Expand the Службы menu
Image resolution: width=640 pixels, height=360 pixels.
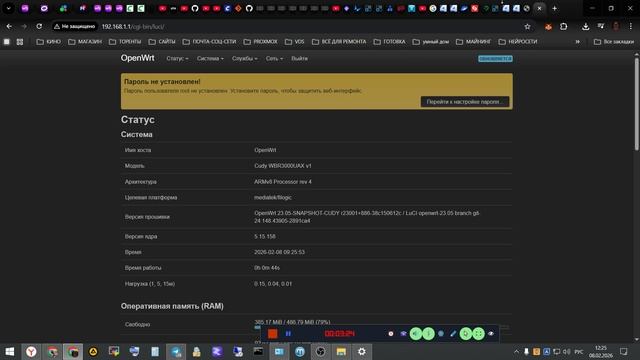[245, 58]
